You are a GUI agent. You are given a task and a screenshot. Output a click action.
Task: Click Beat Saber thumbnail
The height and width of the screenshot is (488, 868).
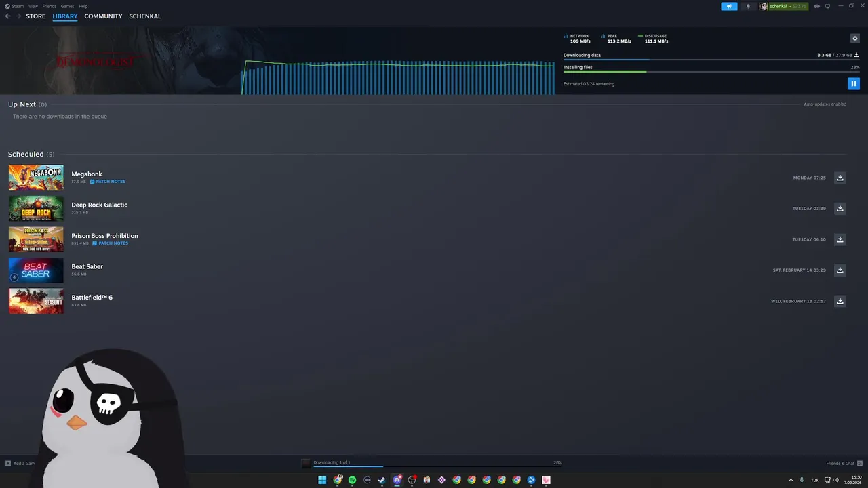tap(36, 270)
